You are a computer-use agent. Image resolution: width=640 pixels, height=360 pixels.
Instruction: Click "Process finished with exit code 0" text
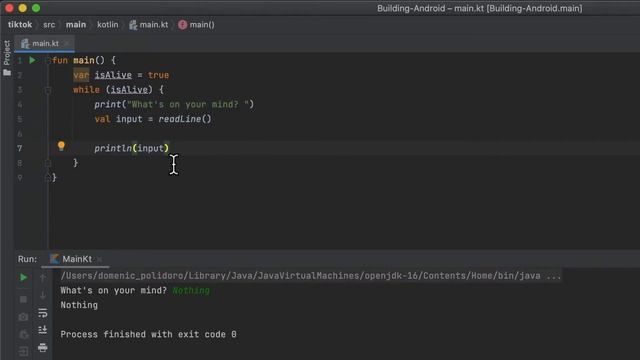click(x=149, y=334)
